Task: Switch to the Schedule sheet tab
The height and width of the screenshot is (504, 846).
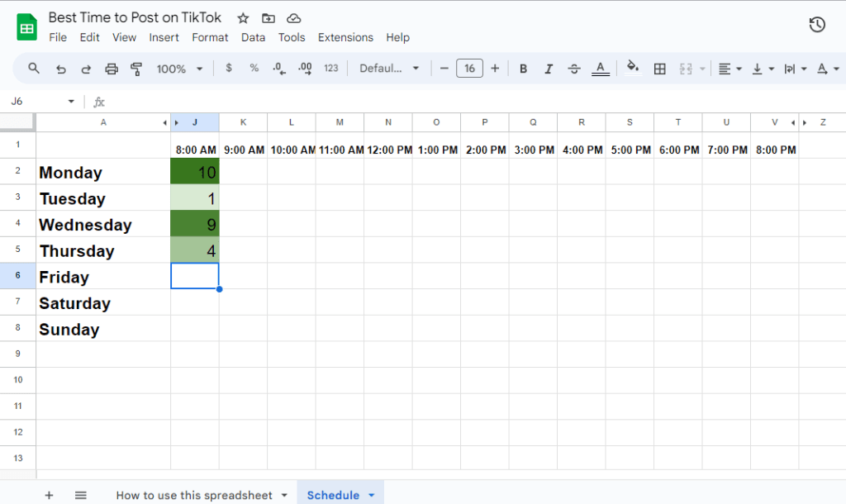Action: tap(334, 495)
